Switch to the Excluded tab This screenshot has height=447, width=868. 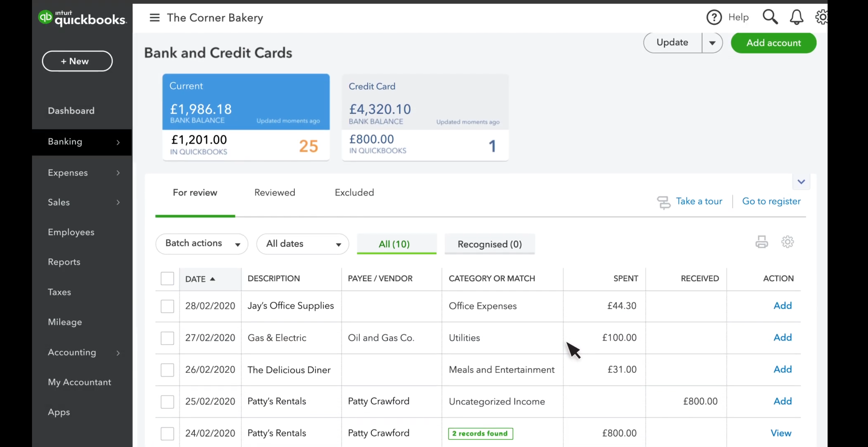tap(354, 192)
